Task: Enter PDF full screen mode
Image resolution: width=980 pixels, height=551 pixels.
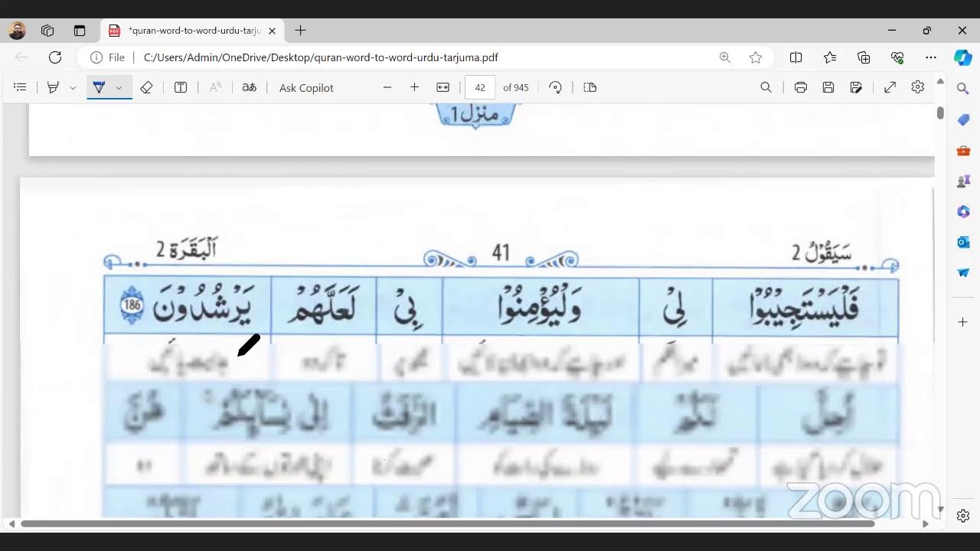Action: pyautogui.click(x=890, y=87)
